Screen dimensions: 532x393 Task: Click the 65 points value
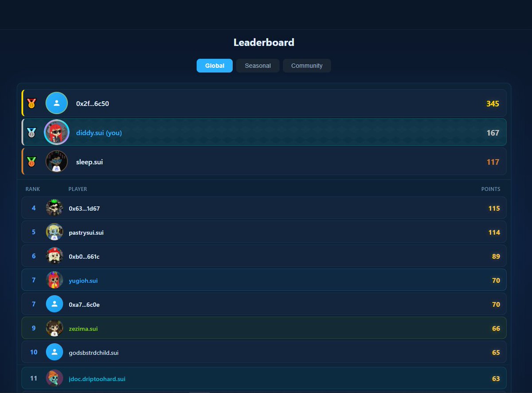coord(496,353)
